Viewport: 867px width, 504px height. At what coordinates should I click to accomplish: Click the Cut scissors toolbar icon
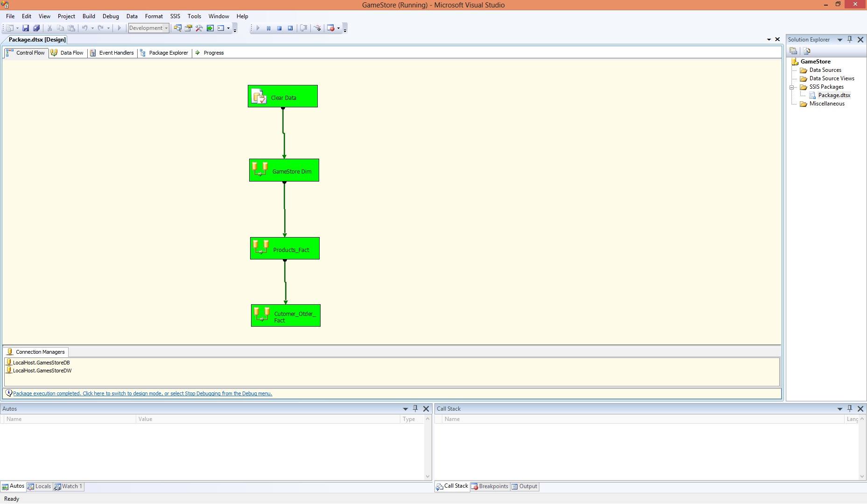pos(49,28)
